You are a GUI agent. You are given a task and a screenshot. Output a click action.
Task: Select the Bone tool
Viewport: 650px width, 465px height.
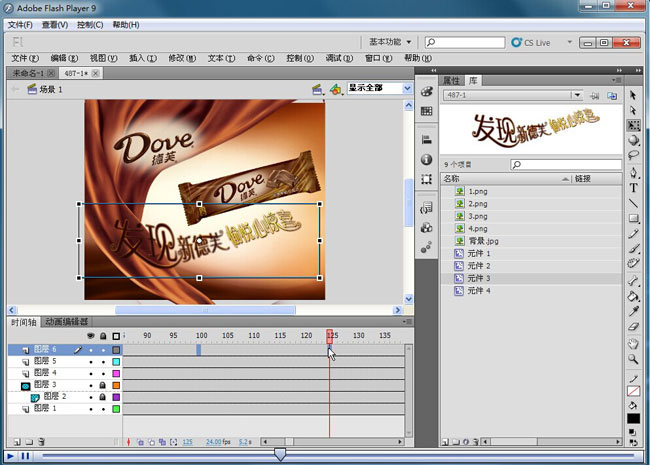tap(633, 281)
